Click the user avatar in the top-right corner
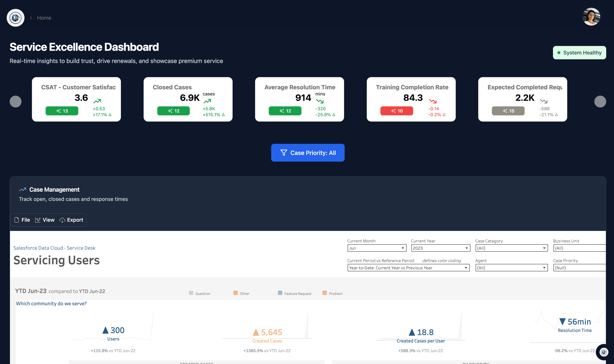This screenshot has width=614, height=364. [x=591, y=16]
